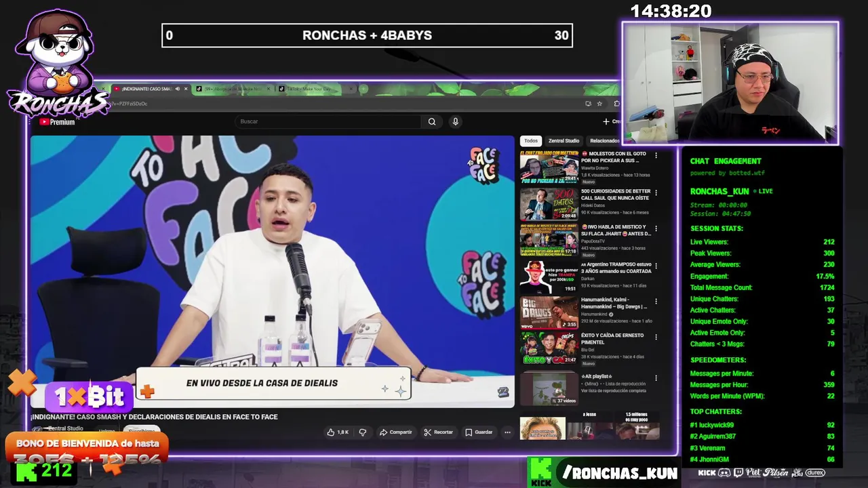Click the Recortar clip button
The height and width of the screenshot is (488, 868).
(x=438, y=432)
